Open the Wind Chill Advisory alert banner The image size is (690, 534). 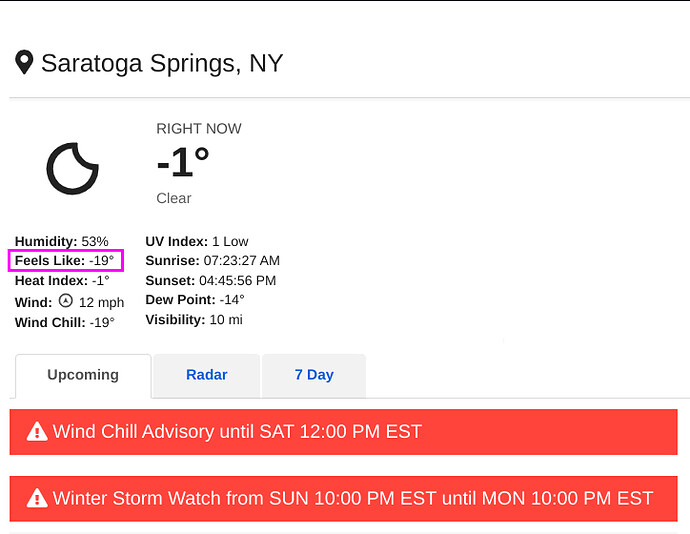343,432
